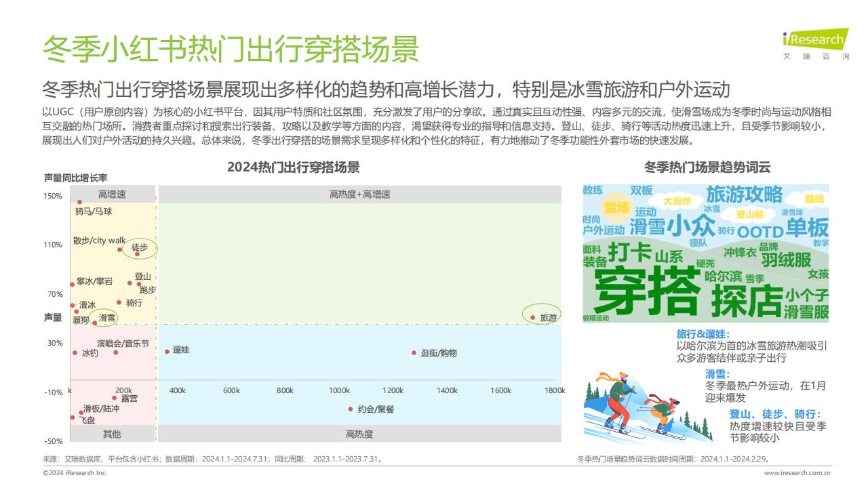Click the 110% y-axis value
The width and height of the screenshot is (868, 488).
click(x=53, y=245)
